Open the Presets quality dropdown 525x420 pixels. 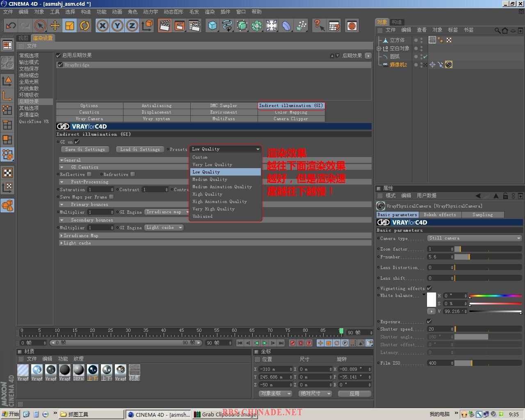(x=225, y=149)
